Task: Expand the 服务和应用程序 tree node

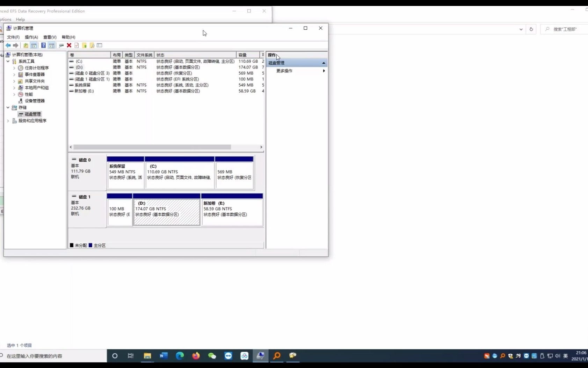Action: (8, 121)
